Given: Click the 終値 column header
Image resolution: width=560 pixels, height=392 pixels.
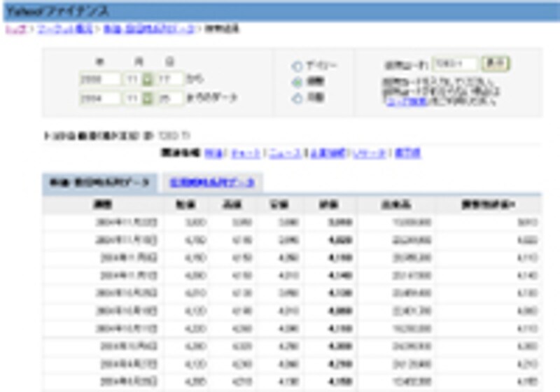Looking at the screenshot, I should 329,204.
